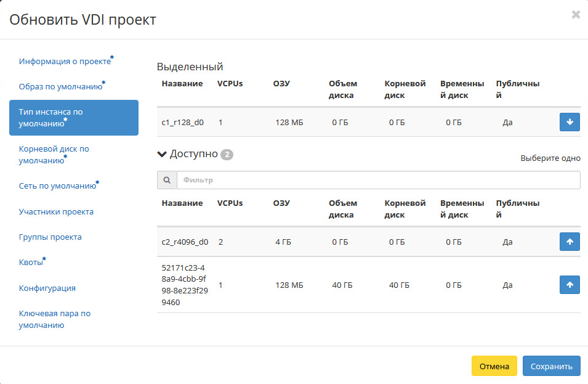This screenshot has width=588, height=384.
Task: Collapse the Доступно section chevron
Action: [x=162, y=154]
